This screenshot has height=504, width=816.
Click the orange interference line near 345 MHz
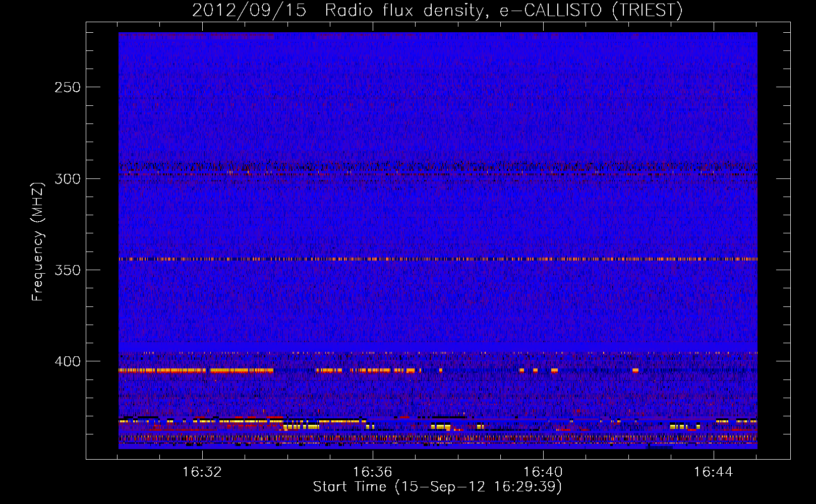click(x=438, y=259)
